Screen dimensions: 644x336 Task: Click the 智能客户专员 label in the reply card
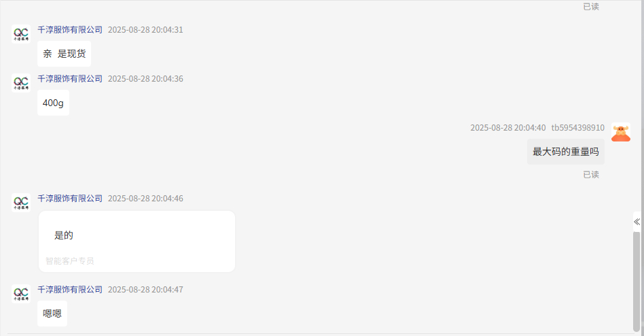click(69, 261)
